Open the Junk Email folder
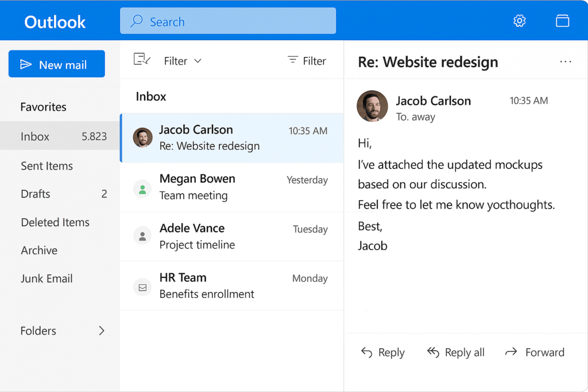 pos(47,278)
